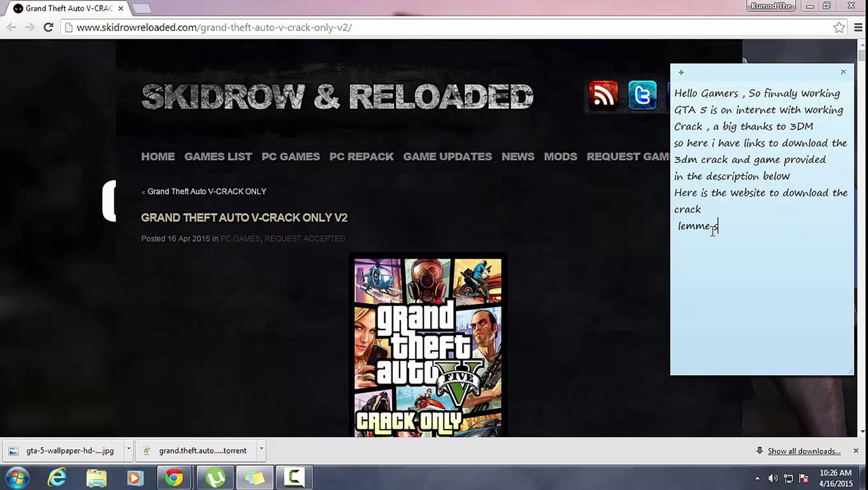This screenshot has width=868, height=490.
Task: Open Windows Media Player from the taskbar
Action: [135, 478]
